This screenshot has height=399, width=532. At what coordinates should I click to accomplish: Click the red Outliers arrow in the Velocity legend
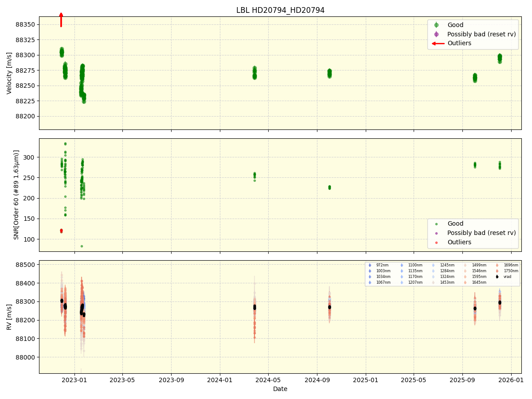tap(438, 43)
